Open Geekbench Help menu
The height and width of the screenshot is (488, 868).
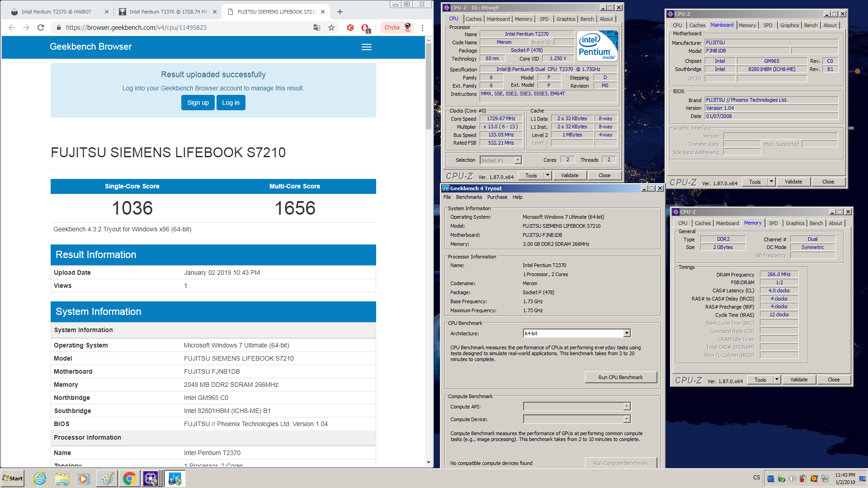click(517, 197)
